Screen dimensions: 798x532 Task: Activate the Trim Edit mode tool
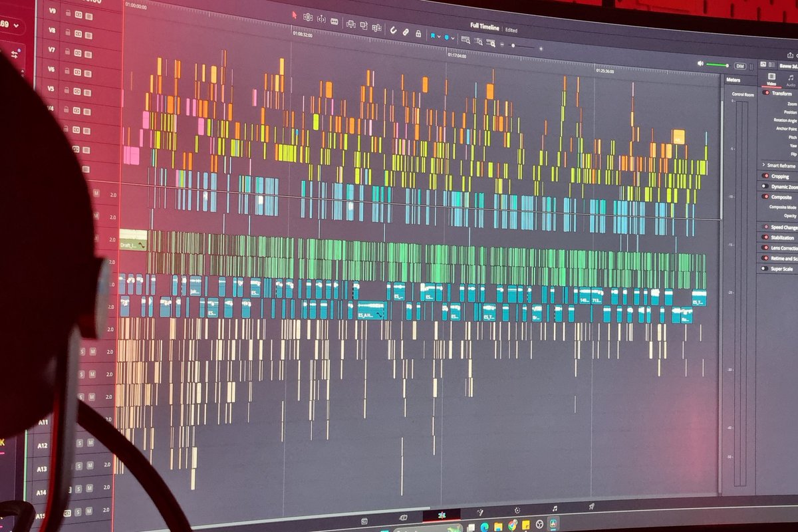(x=308, y=17)
